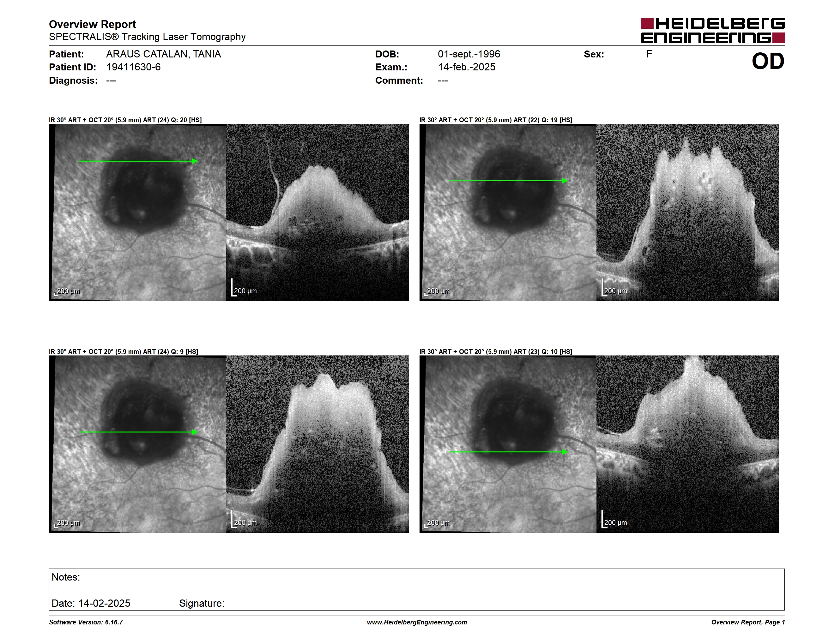834x644 pixels.
Task: Click the bottom-right OCT B-scan with Q: 10
Action: coord(688,444)
